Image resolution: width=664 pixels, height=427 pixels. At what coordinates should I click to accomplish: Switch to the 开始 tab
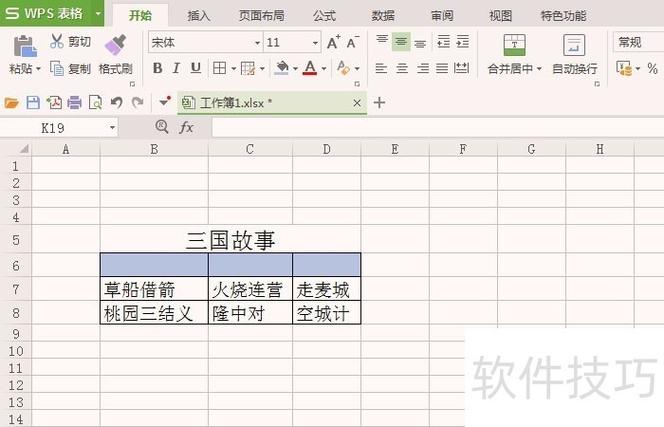pos(140,16)
